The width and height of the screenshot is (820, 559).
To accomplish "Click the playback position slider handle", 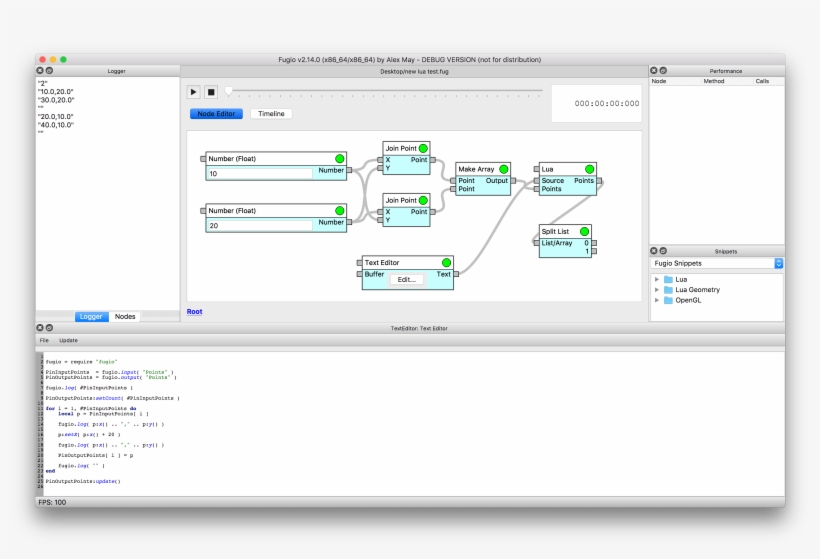I will point(228,91).
